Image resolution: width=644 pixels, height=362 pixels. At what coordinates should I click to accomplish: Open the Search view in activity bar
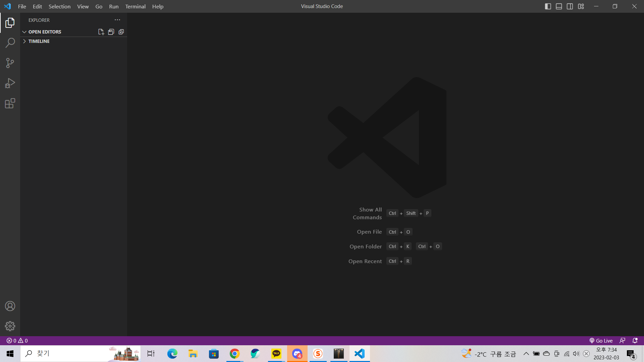pos(10,43)
